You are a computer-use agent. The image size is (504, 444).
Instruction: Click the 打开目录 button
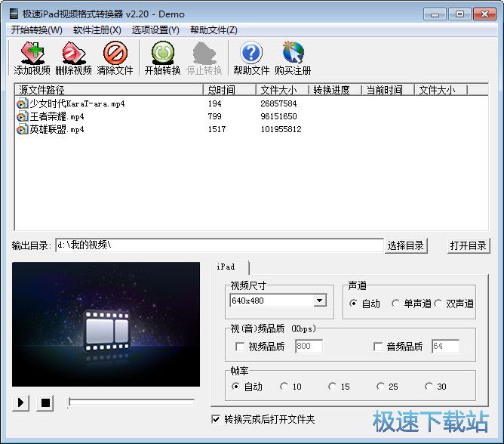469,245
